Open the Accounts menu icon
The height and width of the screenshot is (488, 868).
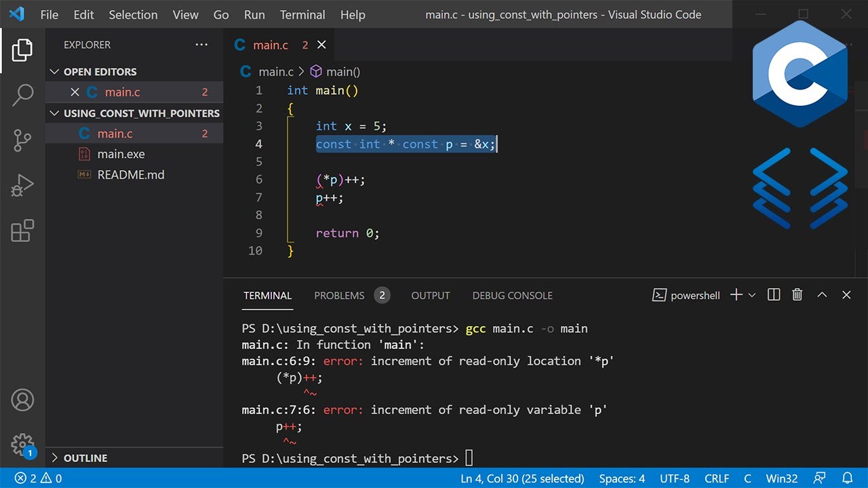pos(22,400)
